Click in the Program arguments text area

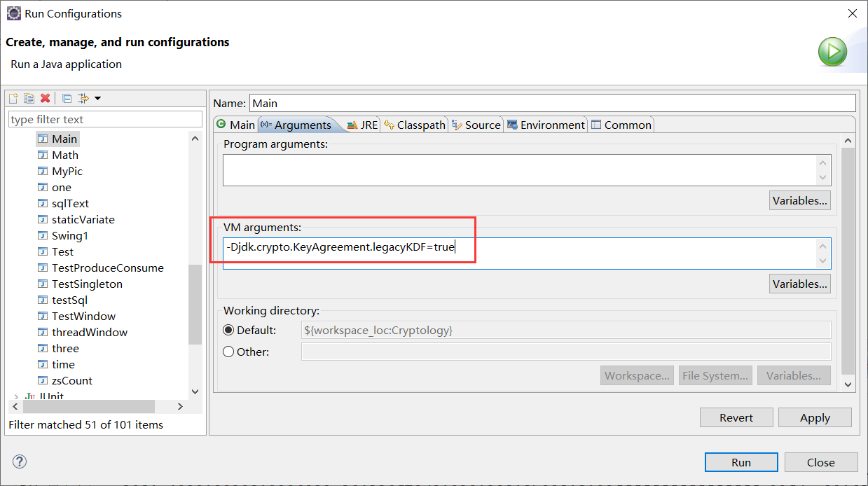pos(527,170)
